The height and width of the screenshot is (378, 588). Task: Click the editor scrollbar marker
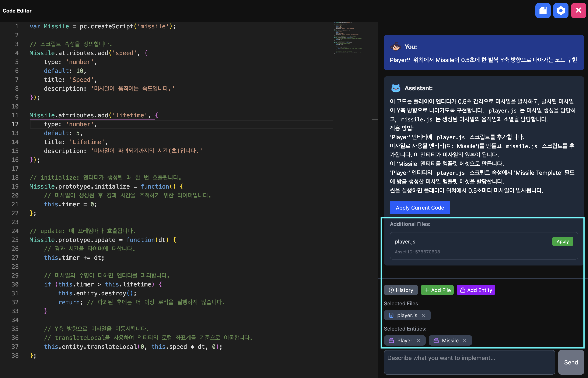[375, 120]
